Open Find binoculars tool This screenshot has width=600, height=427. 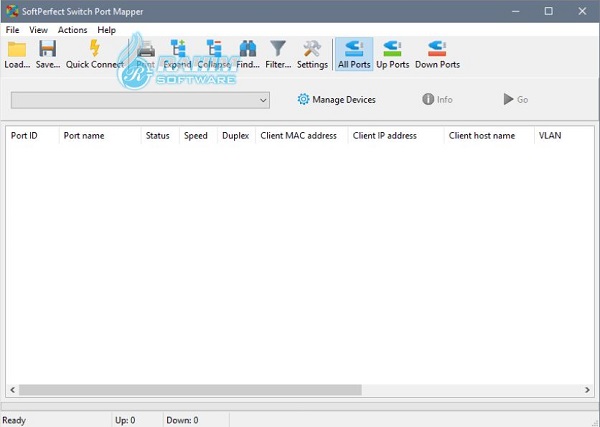point(248,49)
